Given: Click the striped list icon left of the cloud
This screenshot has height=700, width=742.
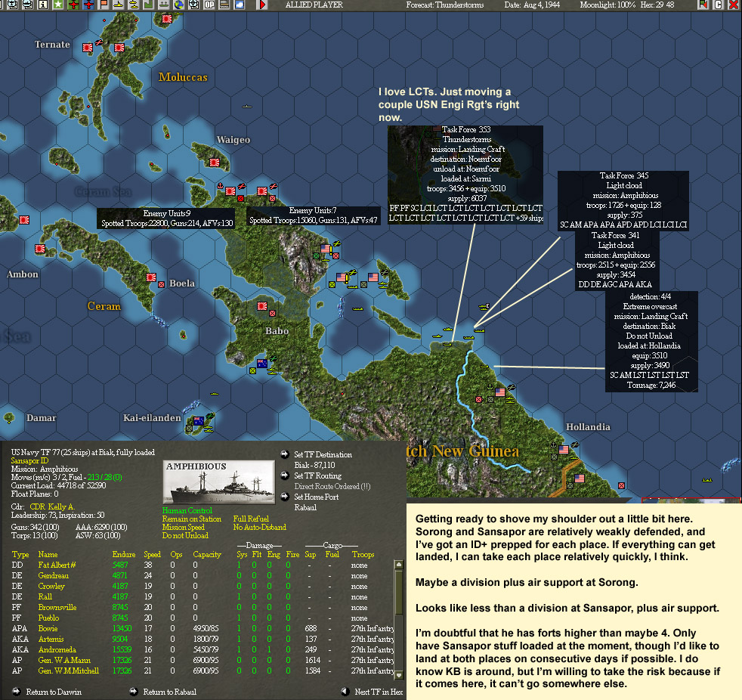Looking at the screenshot, I should [x=224, y=5].
